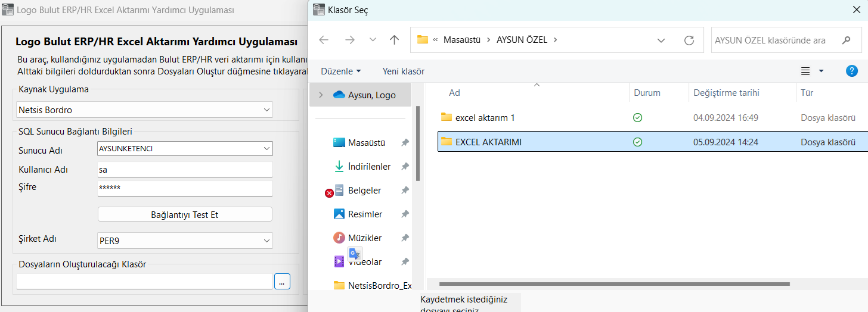This screenshot has width=868, height=312.
Task: Click the browse folder ellipsis button
Action: 282,282
